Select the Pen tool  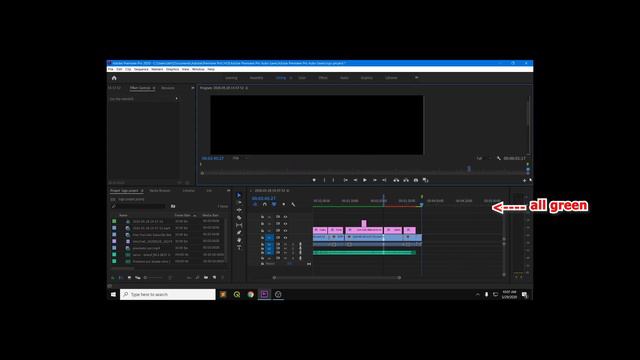pos(239,233)
